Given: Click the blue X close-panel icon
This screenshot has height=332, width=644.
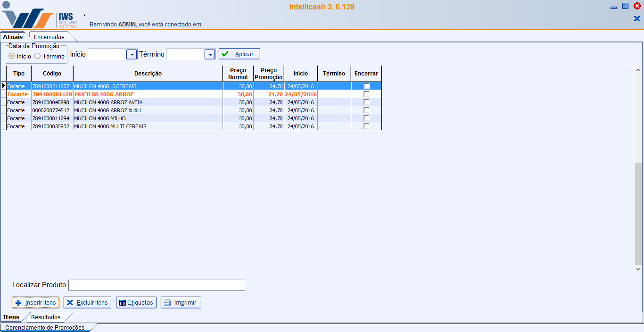Looking at the screenshot, I should coord(637,18).
